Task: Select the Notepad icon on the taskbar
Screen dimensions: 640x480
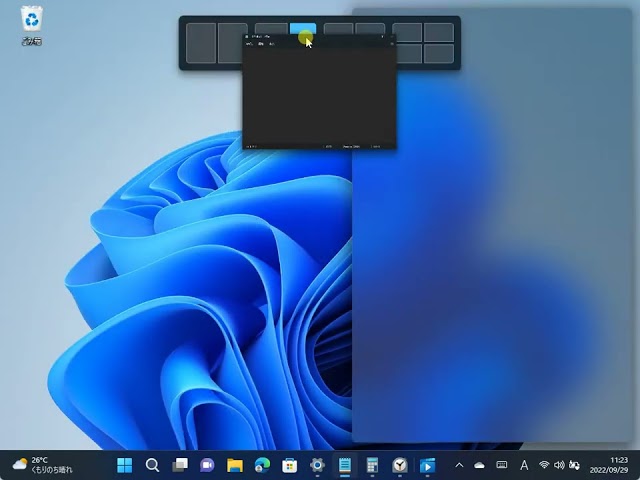Action: pyautogui.click(x=345, y=465)
